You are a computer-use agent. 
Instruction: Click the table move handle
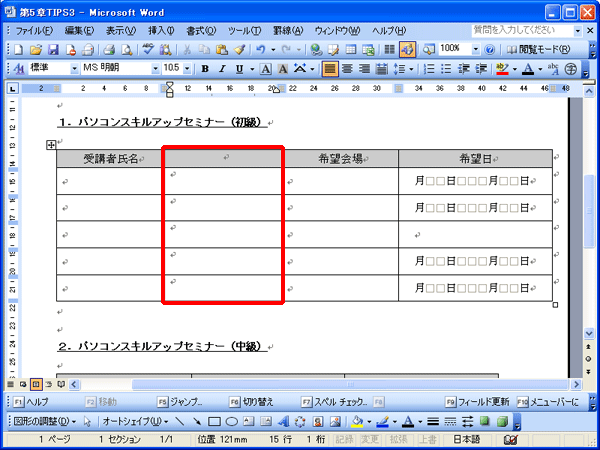point(51,145)
